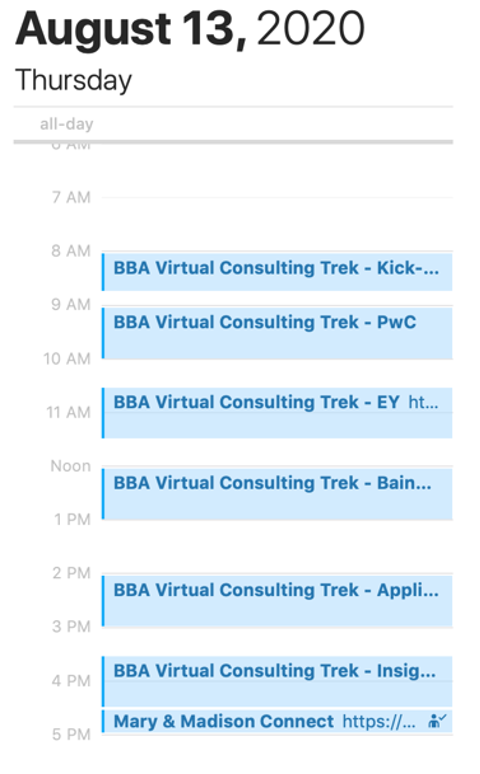Open the Consulting Trek Appli... event at 2 PM
The width and height of the screenshot is (480, 774).
click(x=277, y=601)
